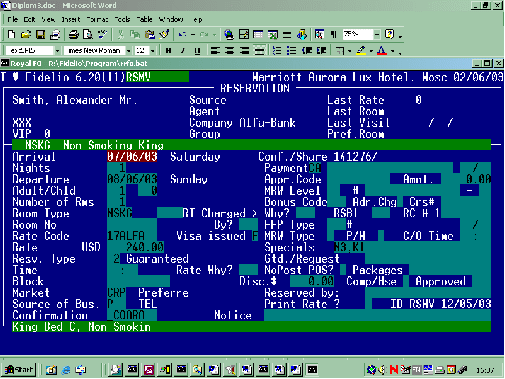Toggle Center paragraph alignment
This screenshot has height=379, width=505.
coord(230,51)
